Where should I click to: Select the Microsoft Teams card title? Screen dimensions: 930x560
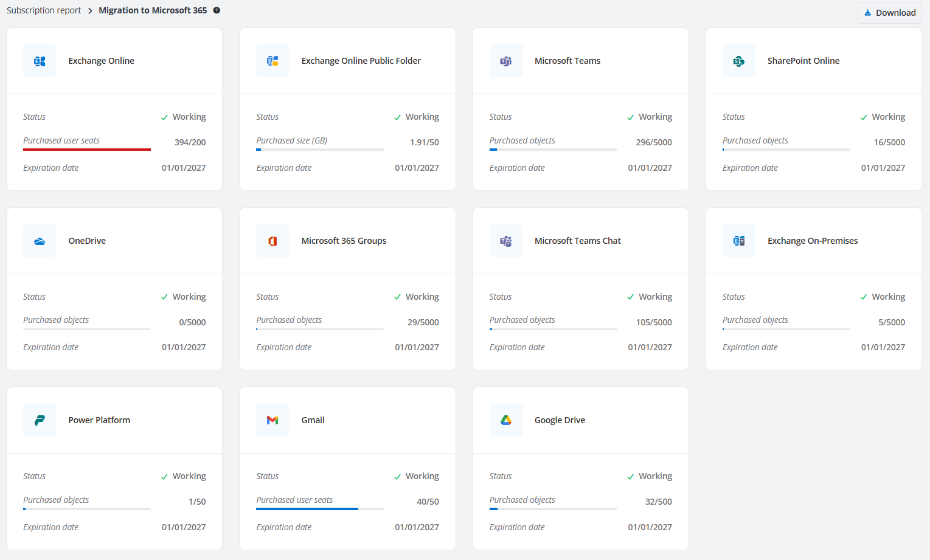(x=567, y=61)
